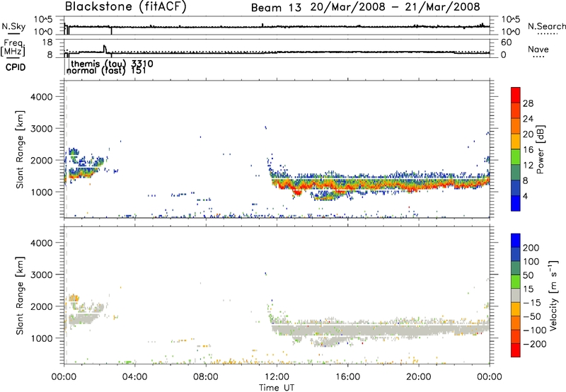This screenshot has width=566, height=392.
Task: Click the red top of power colorbar
Action: pyautogui.click(x=516, y=95)
